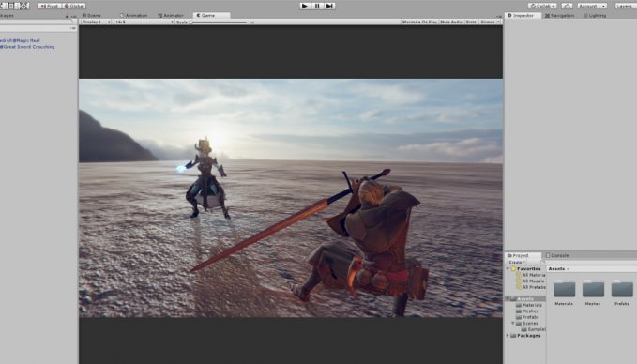Toggle Maximize On Play
The height and width of the screenshot is (364, 637).
tap(419, 22)
